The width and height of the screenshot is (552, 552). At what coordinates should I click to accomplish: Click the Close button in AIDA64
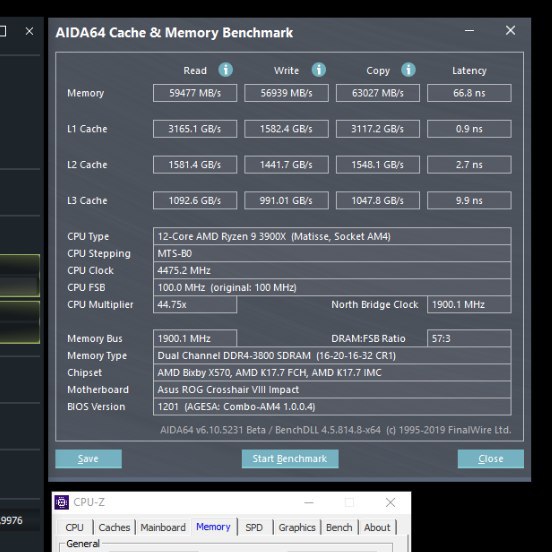(x=491, y=459)
